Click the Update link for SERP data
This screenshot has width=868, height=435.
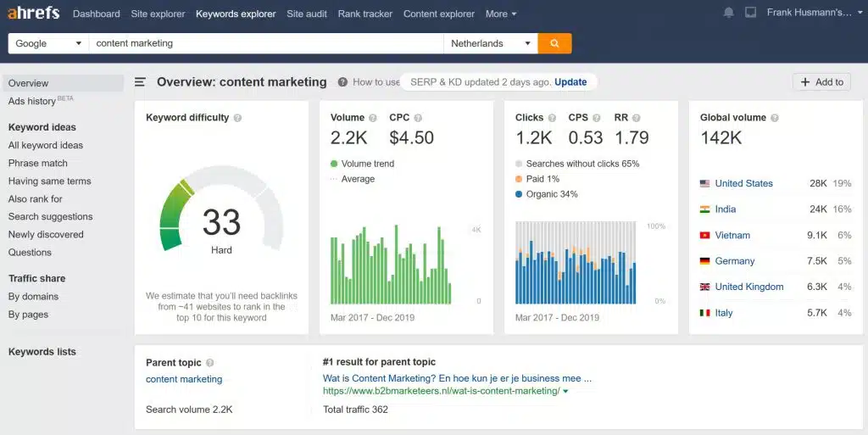570,82
